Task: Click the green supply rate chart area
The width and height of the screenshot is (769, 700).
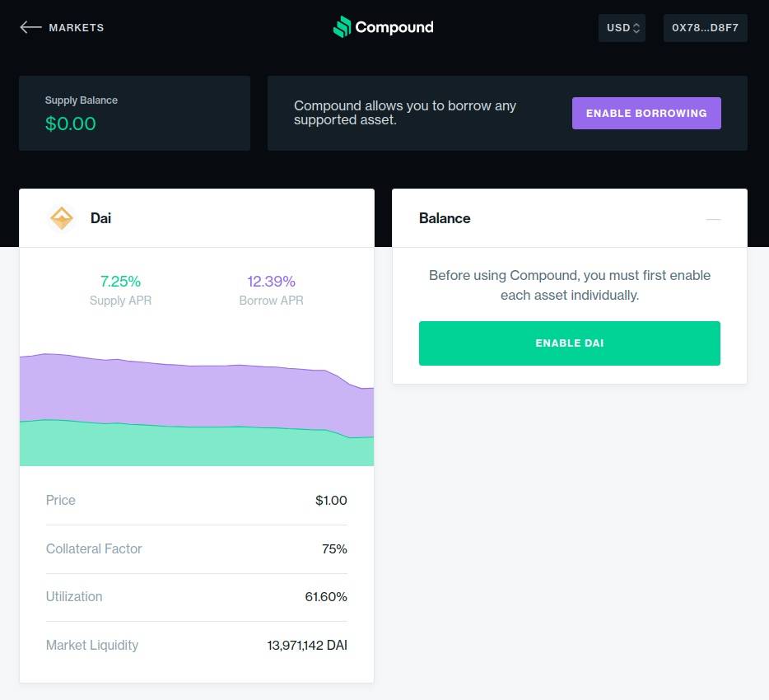Action: click(196, 446)
